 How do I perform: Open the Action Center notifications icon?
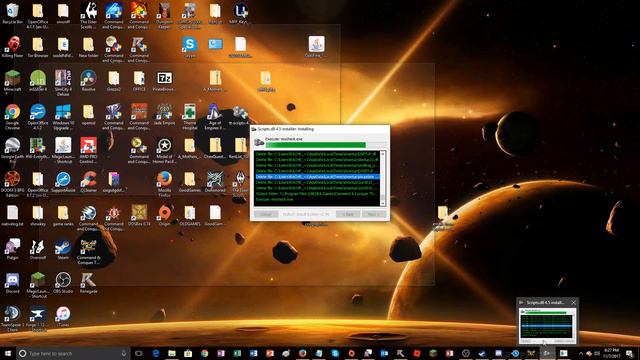click(x=630, y=353)
